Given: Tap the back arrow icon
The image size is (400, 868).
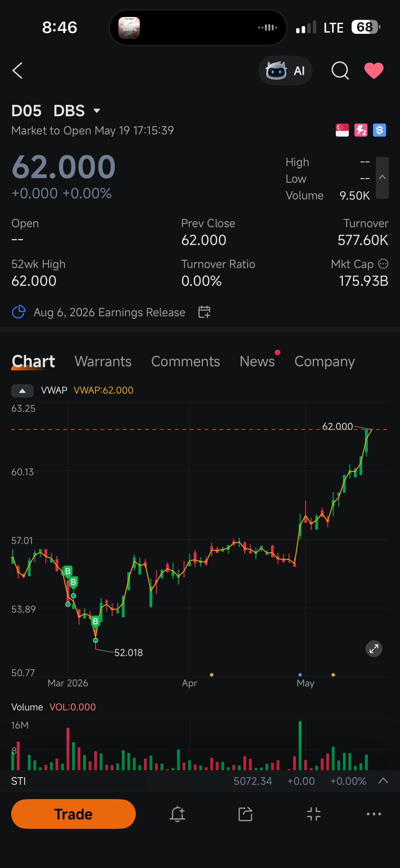Looking at the screenshot, I should pos(17,70).
